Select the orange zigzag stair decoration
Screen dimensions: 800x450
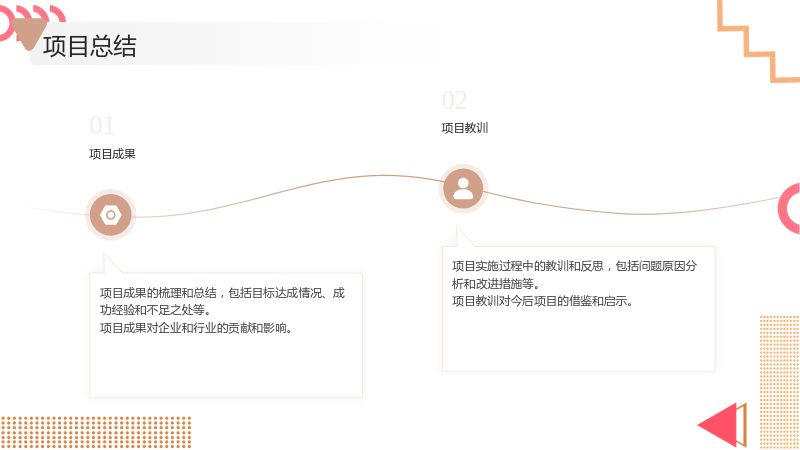click(758, 41)
